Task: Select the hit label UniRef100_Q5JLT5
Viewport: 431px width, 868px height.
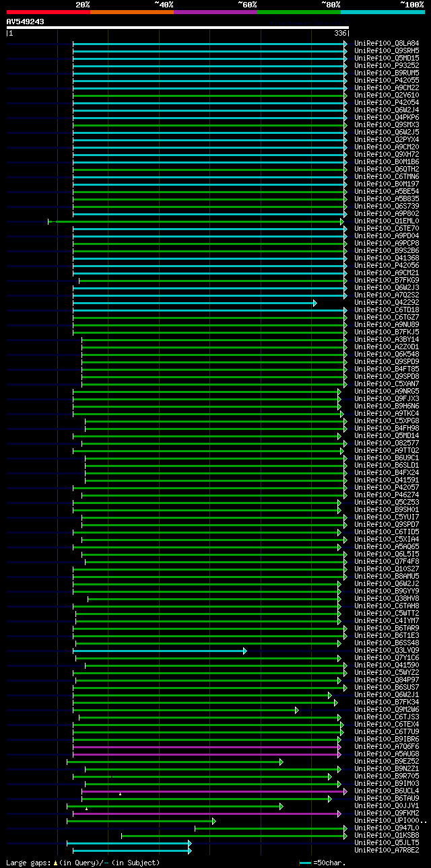Action: point(387,843)
